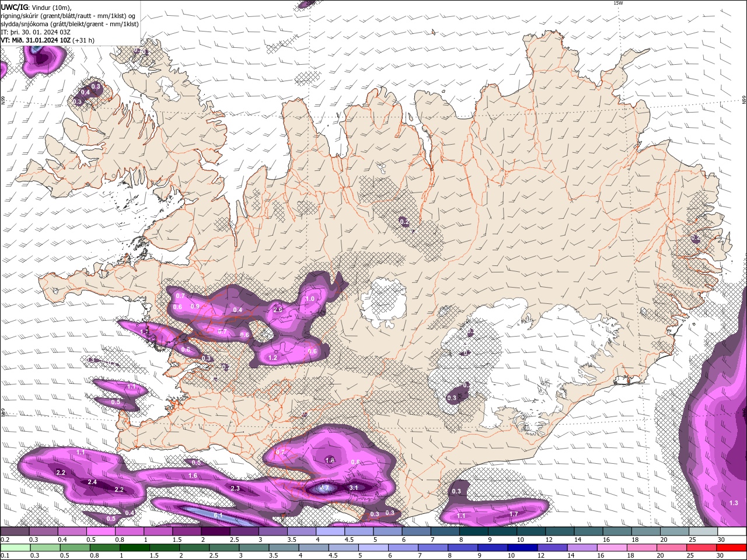Click upper legend swatch between 2 and 2.5
Viewport: 747px width, 560px height.
(x=215, y=531)
